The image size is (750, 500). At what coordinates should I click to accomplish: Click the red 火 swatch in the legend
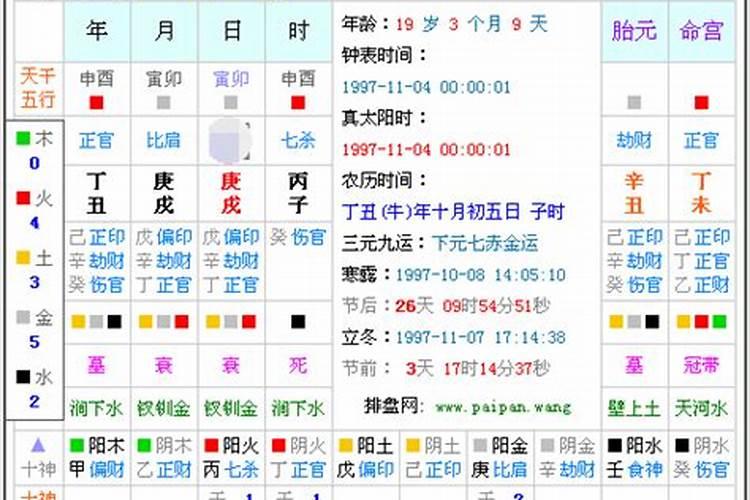(23, 198)
